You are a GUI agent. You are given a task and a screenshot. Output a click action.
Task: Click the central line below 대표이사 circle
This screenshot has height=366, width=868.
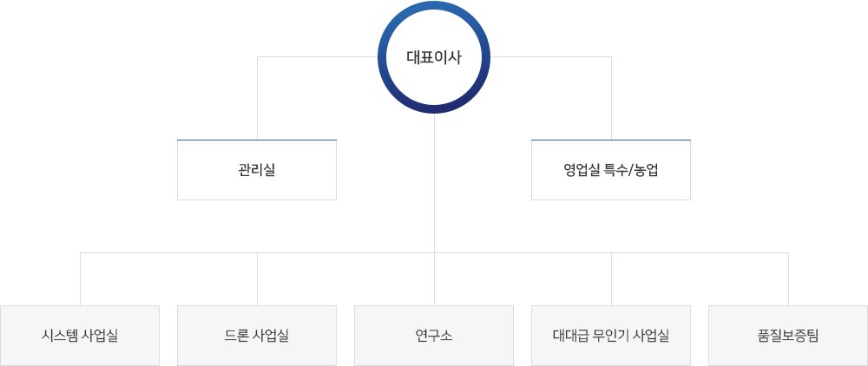point(435,182)
